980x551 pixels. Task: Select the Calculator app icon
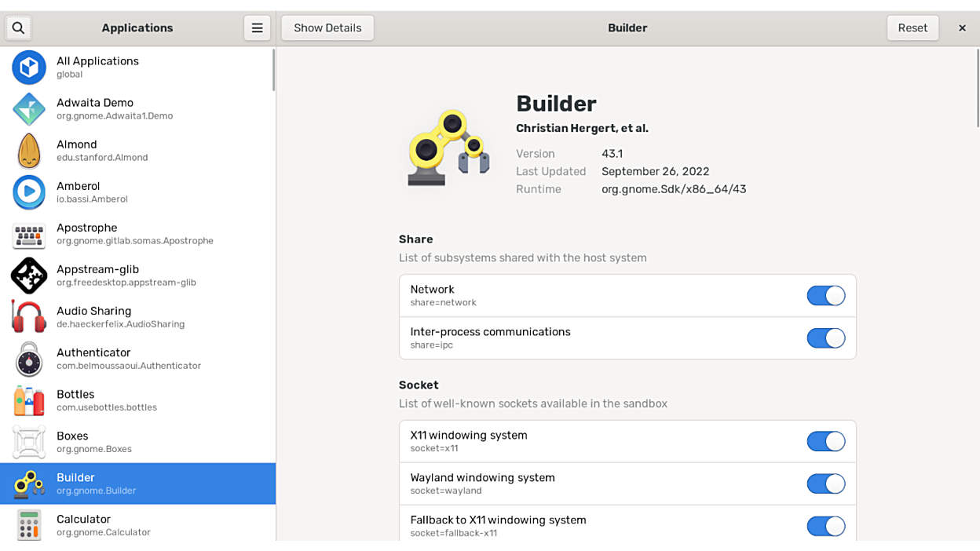pyautogui.click(x=29, y=525)
